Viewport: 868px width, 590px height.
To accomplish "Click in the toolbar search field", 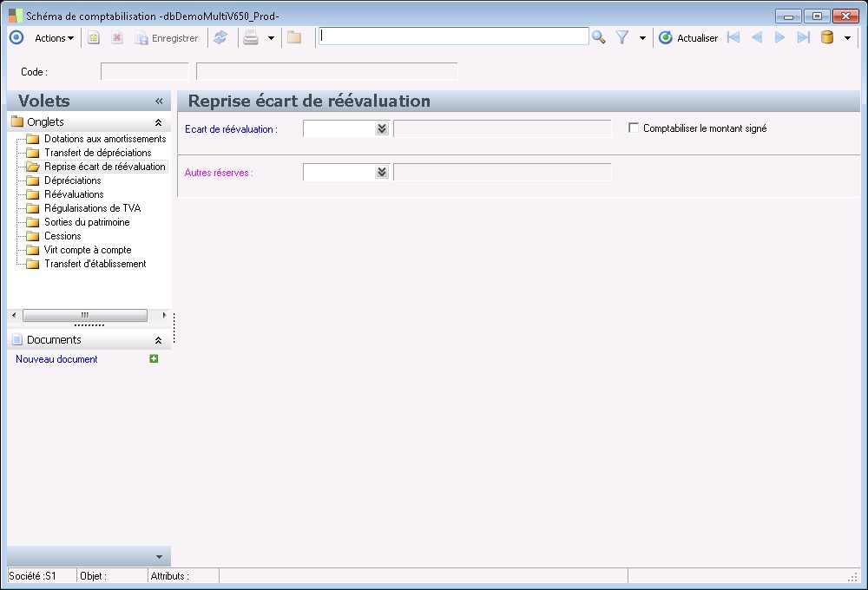I will pos(453,36).
